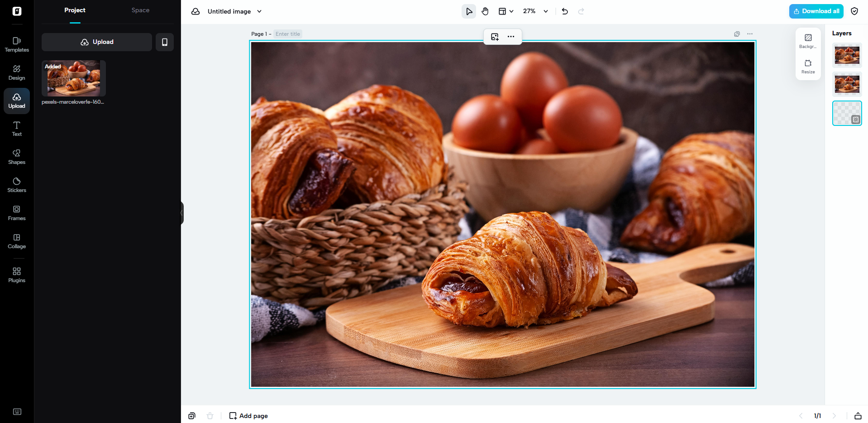868x423 pixels.
Task: Select the topmost croissant layer thumbnail
Action: 847,55
